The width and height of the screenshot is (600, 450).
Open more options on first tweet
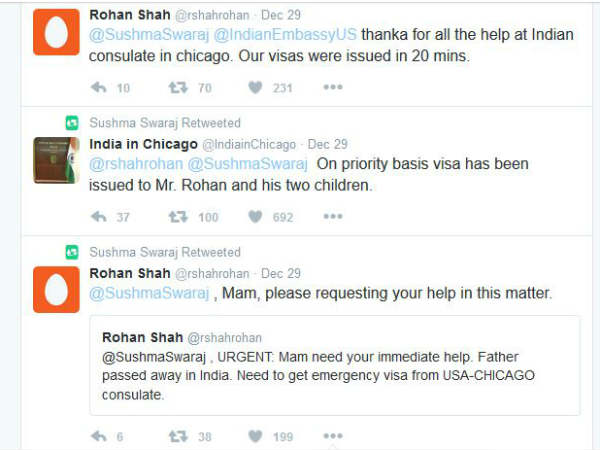pos(333,88)
